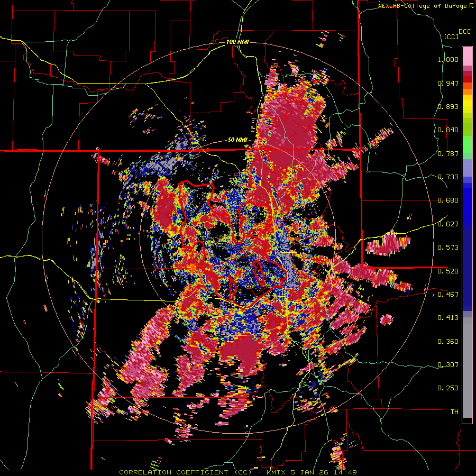Click the 0.733 scale value
Screen dimensions: 476x476
pos(448,177)
